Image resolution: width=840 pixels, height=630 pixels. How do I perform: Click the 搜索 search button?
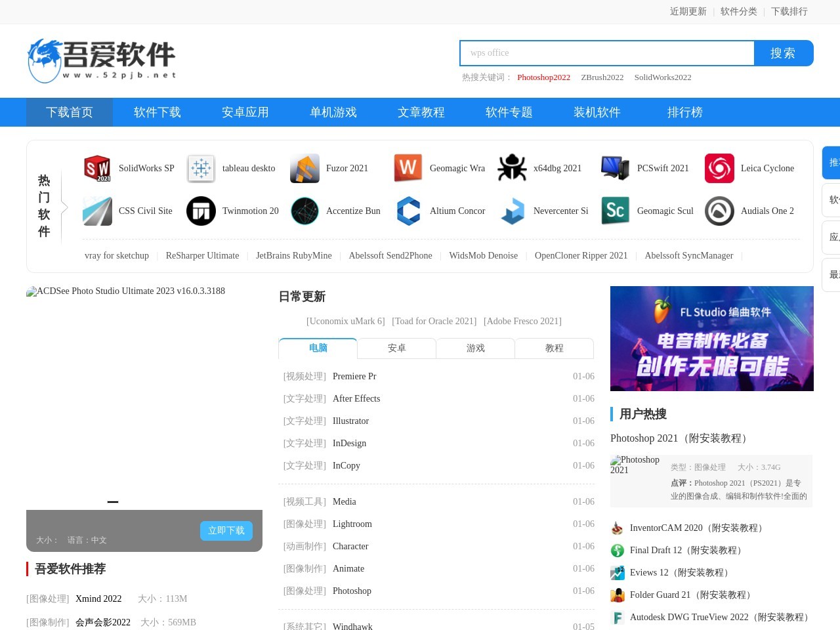(784, 53)
